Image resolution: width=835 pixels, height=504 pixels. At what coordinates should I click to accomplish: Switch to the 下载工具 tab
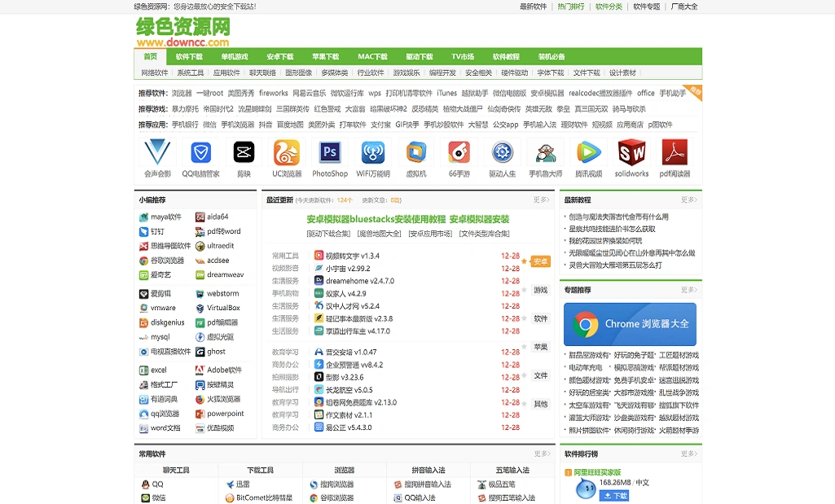pyautogui.click(x=259, y=470)
